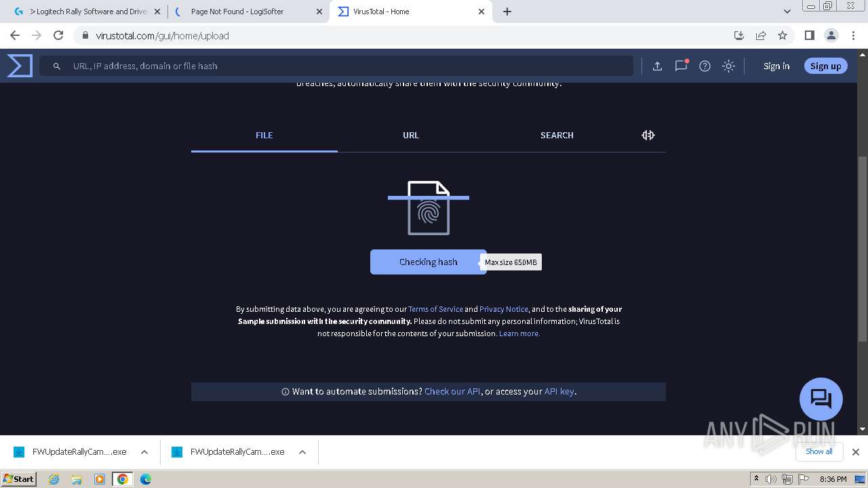The height and width of the screenshot is (488, 868).
Task: Open Microsoft Edge from taskbar
Action: coord(145,479)
